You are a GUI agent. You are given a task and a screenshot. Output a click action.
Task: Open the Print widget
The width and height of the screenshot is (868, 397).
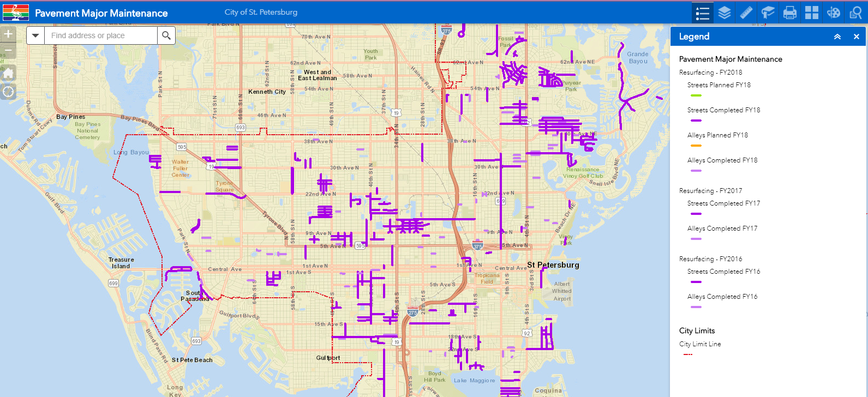pyautogui.click(x=790, y=13)
